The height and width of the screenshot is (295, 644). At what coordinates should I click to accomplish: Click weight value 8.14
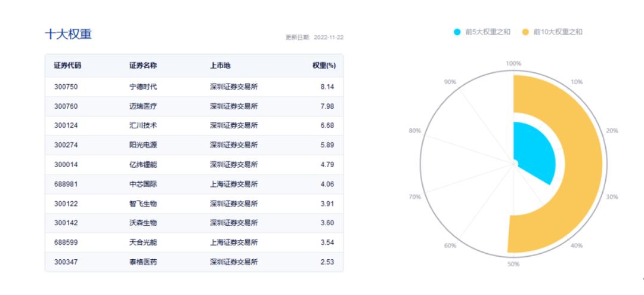pyautogui.click(x=327, y=87)
